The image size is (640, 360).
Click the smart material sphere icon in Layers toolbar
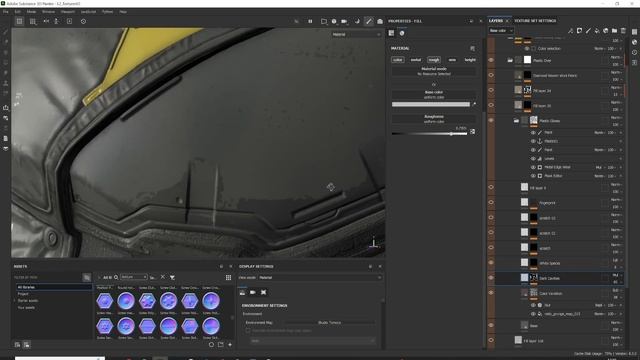(606, 31)
